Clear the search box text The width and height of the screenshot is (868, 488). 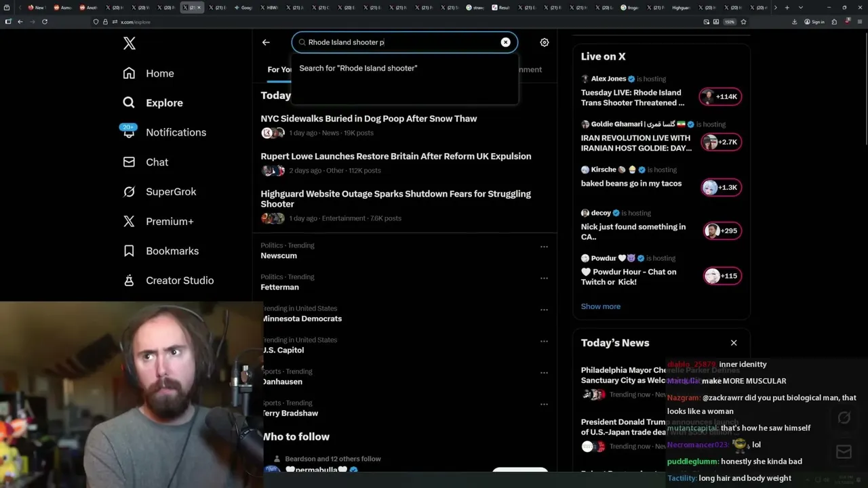coord(505,42)
